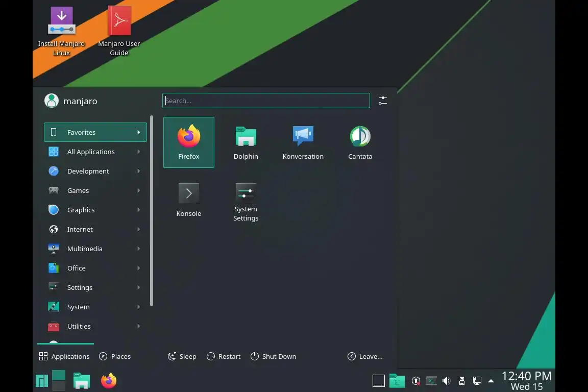Open Konversation chat app
This screenshot has width=588, height=392.
point(303,142)
